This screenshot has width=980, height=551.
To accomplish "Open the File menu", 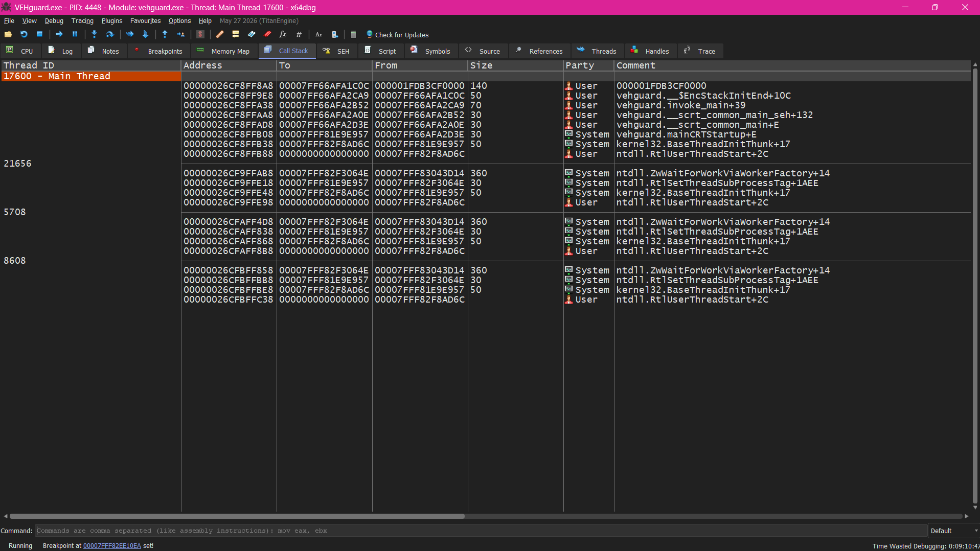I will coord(9,21).
